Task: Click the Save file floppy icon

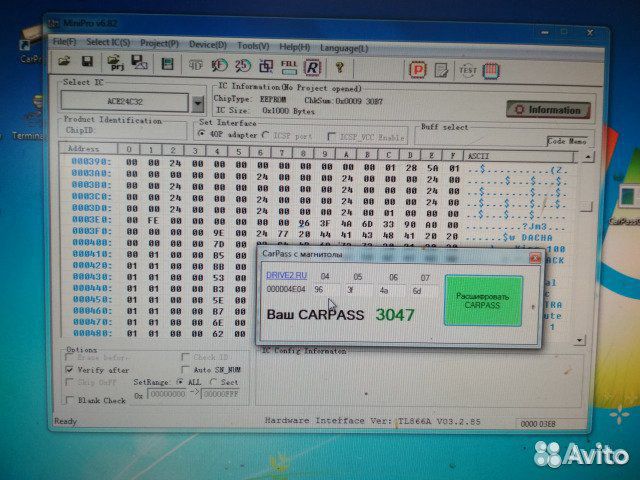Action: (x=89, y=66)
